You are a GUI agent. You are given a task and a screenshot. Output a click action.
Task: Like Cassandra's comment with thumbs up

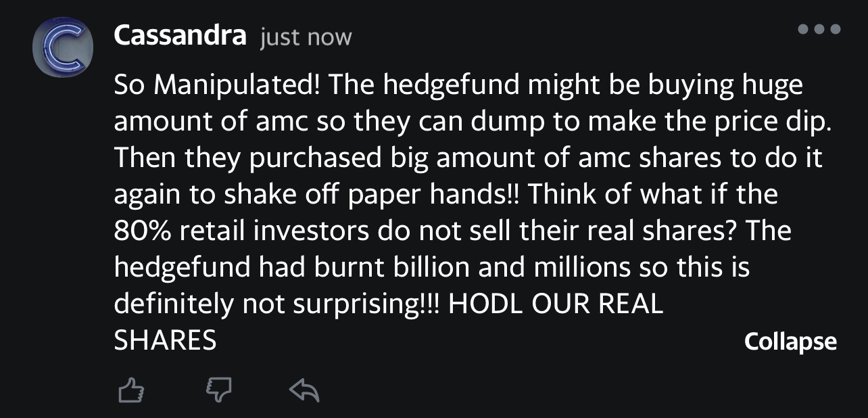132,389
